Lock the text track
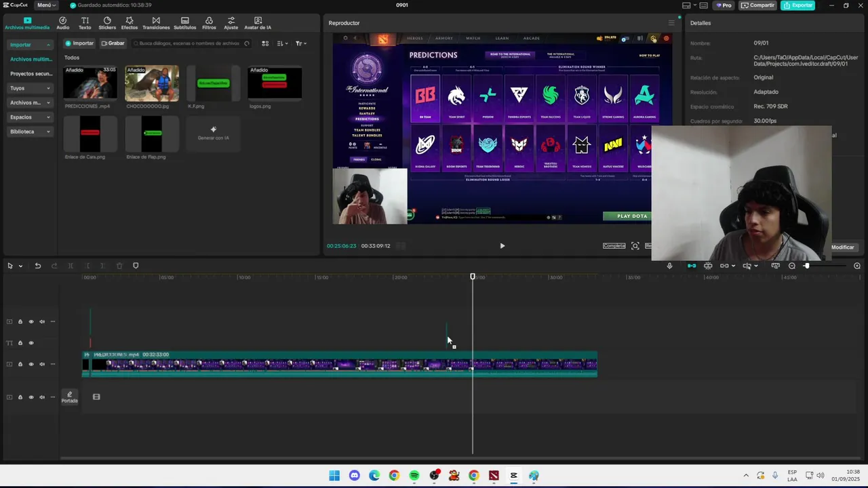 (x=20, y=343)
